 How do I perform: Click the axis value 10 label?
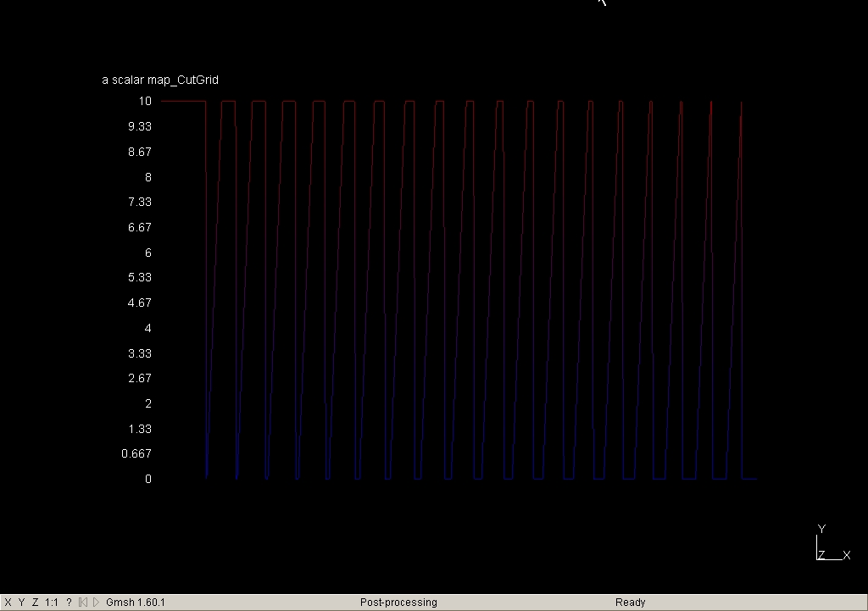[x=145, y=102]
